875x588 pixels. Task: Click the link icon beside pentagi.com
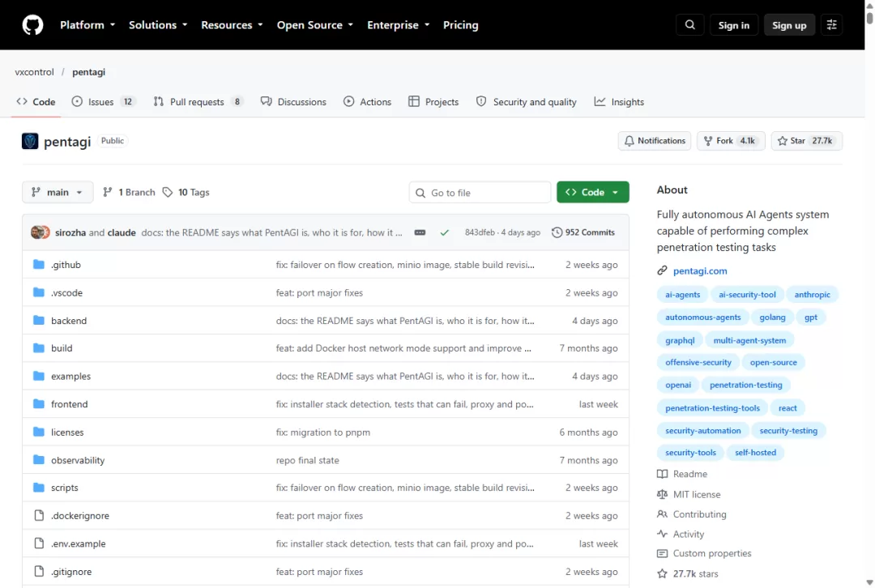tap(663, 271)
